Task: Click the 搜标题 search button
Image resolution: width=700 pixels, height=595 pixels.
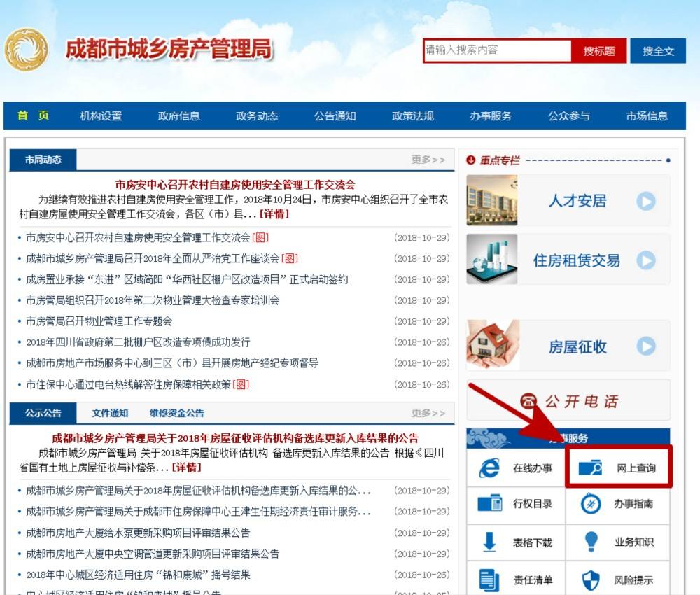Action: point(599,51)
